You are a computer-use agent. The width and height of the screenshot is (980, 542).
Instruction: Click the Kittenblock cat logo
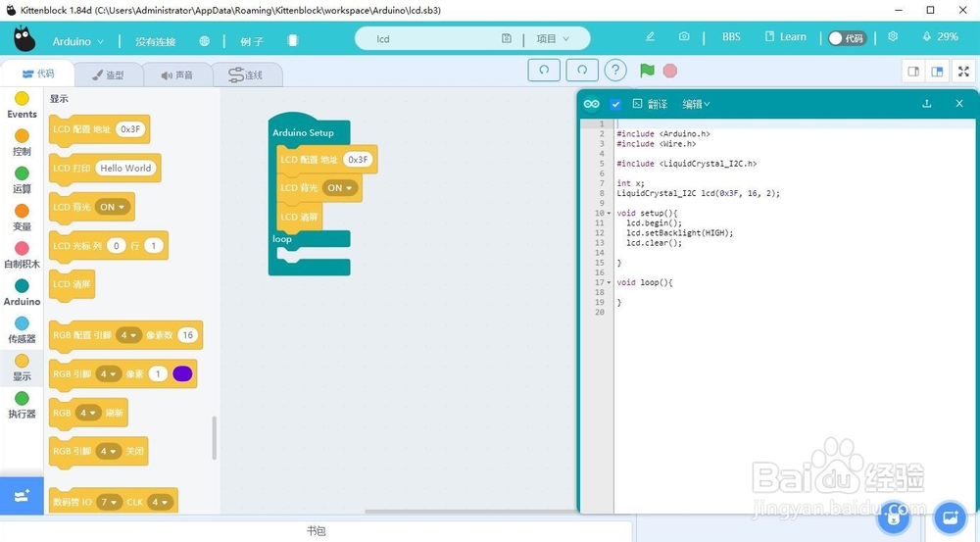pyautogui.click(x=24, y=39)
